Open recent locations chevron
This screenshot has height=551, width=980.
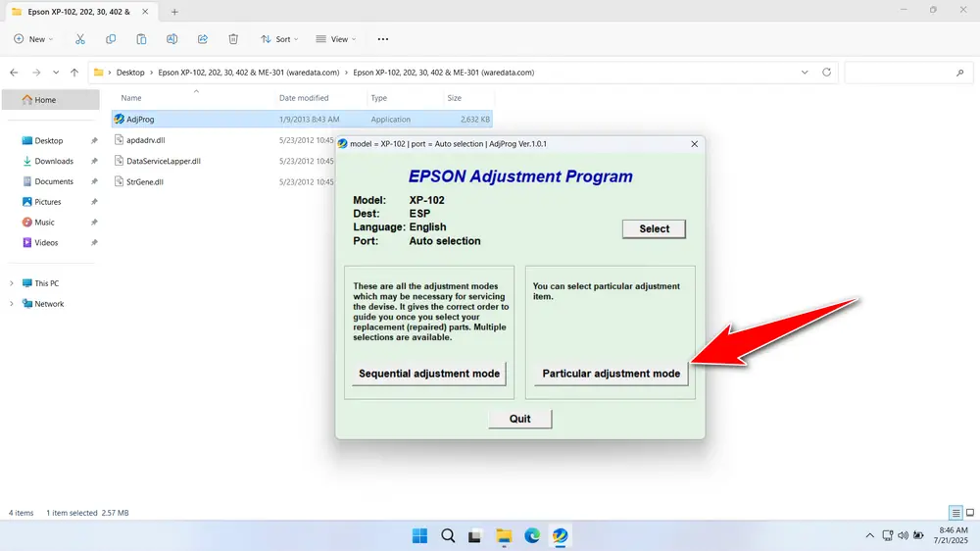pyautogui.click(x=56, y=73)
